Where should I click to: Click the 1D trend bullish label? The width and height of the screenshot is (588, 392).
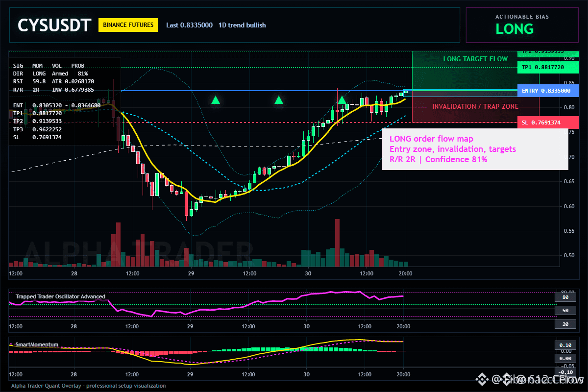click(x=242, y=25)
